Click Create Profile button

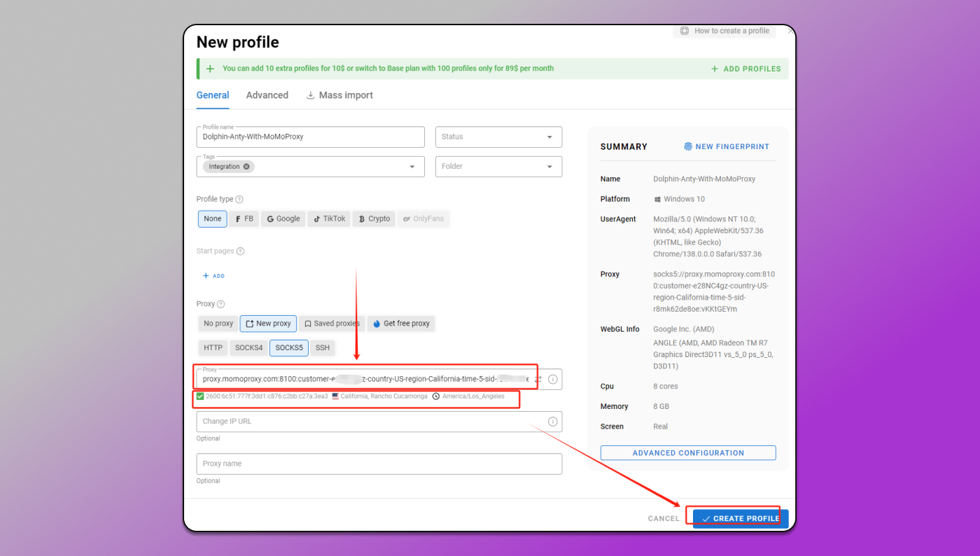pos(741,519)
